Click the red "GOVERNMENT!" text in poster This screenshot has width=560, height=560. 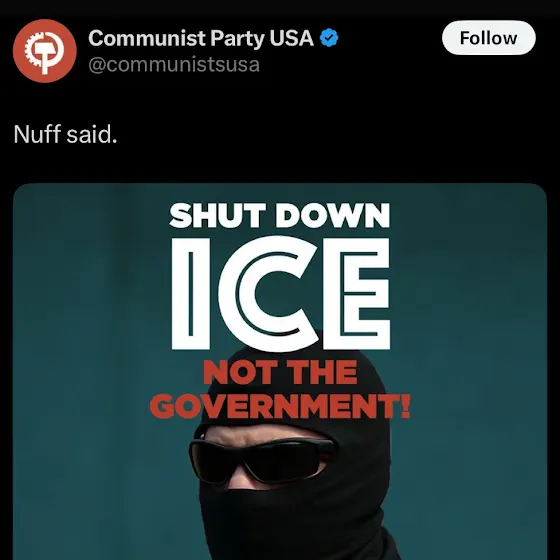pyautogui.click(x=280, y=406)
